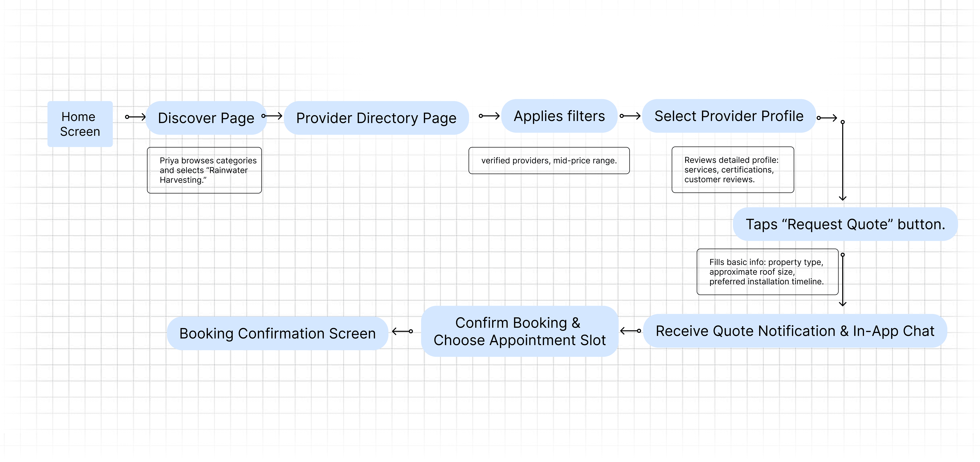The width and height of the screenshot is (980, 462).
Task: Click the Taps "Request Quote" button node
Action: (845, 224)
